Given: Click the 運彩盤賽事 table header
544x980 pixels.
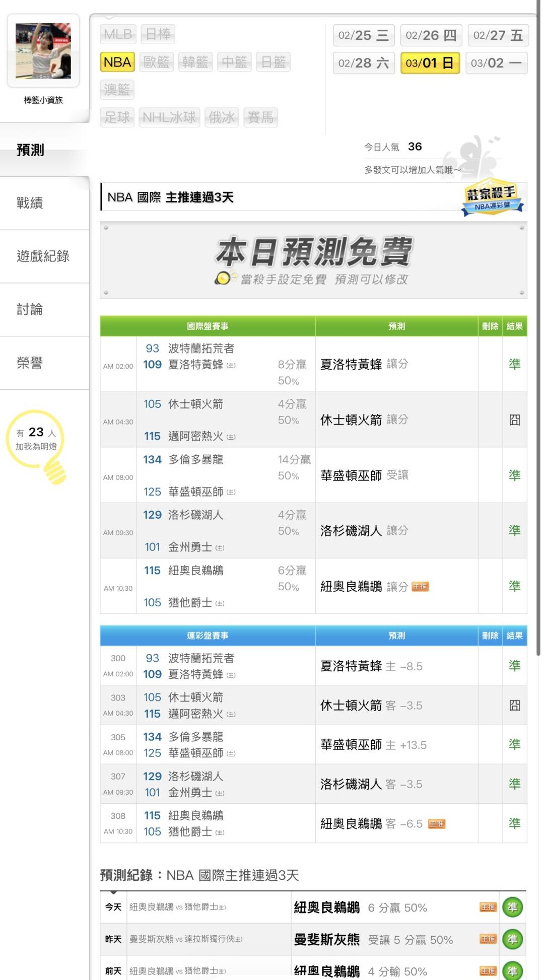Looking at the screenshot, I should tap(208, 636).
